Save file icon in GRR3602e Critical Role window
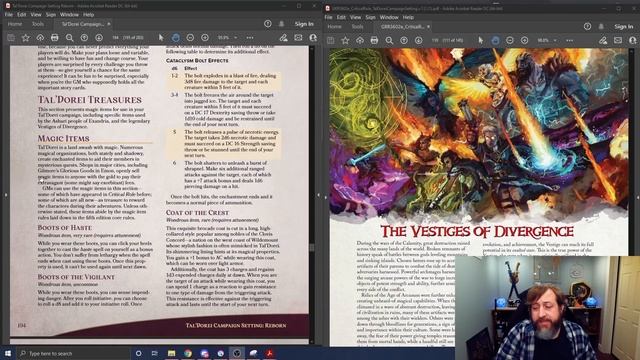This screenshot has height=360, width=640. 331,40
